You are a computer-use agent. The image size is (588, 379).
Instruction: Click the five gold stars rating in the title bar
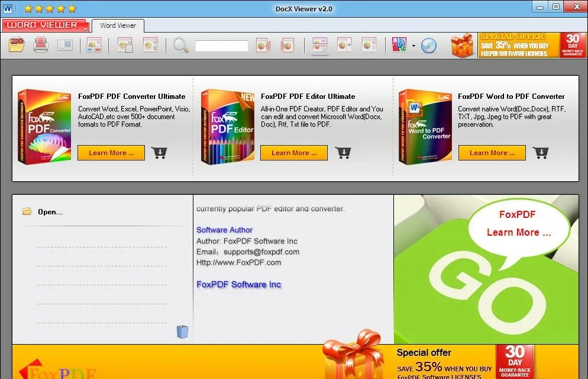[50, 8]
